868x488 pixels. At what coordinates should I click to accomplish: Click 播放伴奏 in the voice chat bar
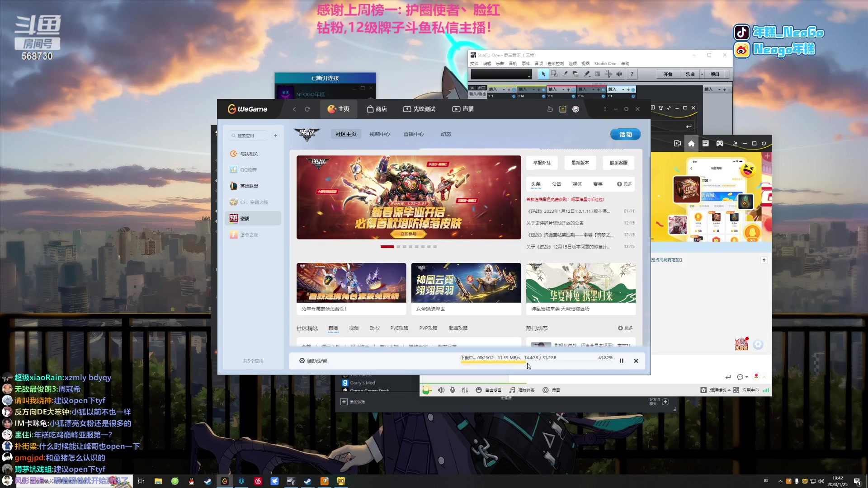click(522, 390)
